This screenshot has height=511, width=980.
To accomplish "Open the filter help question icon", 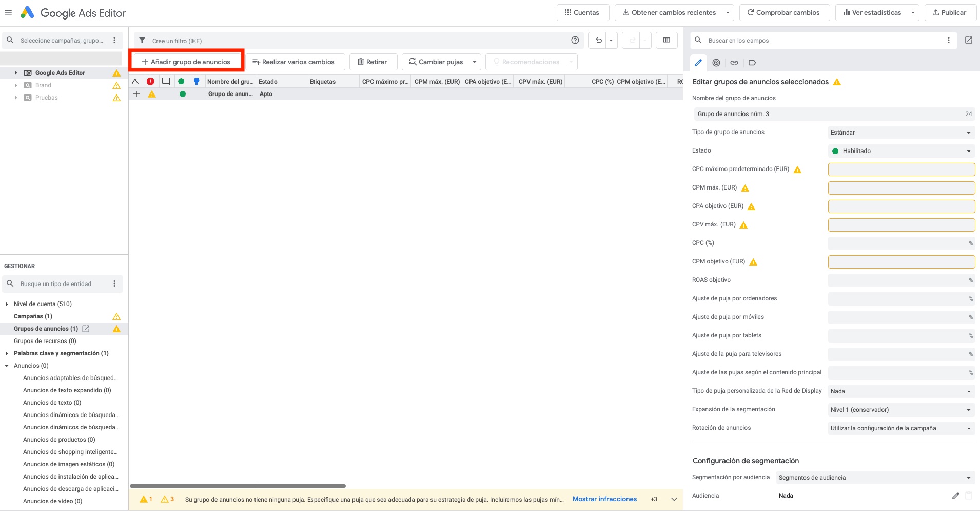I will [x=575, y=41].
